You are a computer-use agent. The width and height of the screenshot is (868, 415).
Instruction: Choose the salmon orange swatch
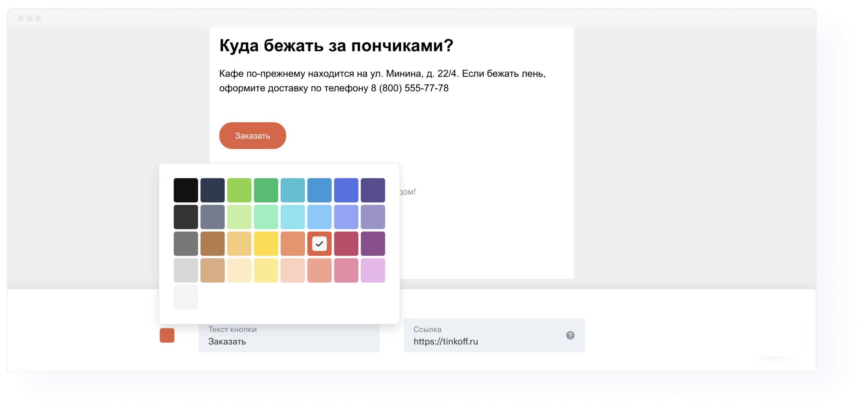pyautogui.click(x=293, y=244)
